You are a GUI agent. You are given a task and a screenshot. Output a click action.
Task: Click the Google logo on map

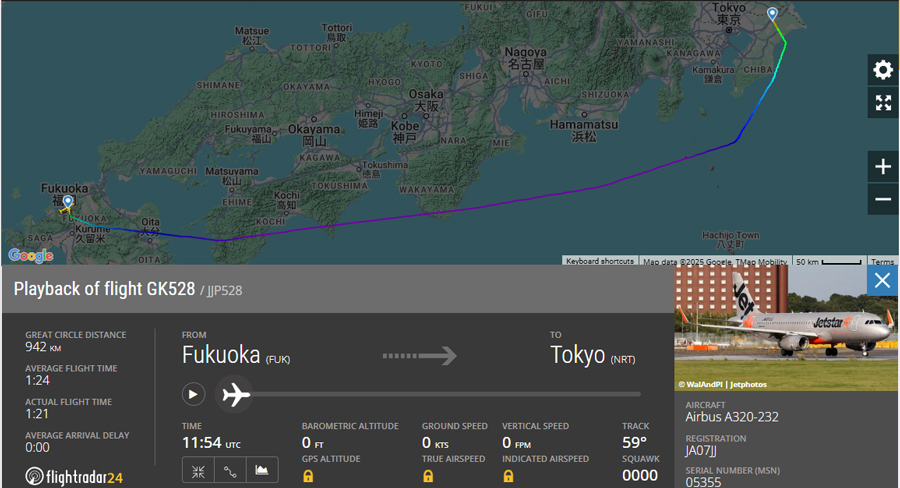coord(31,255)
